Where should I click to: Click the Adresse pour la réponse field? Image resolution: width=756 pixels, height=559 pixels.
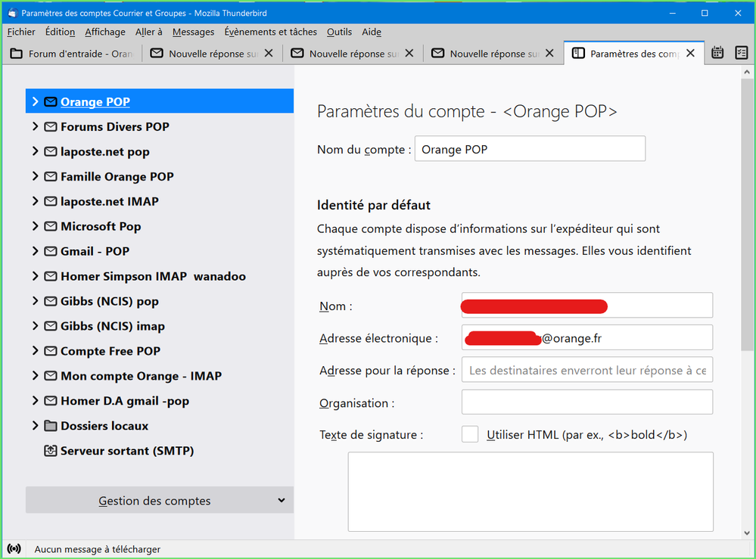point(586,370)
